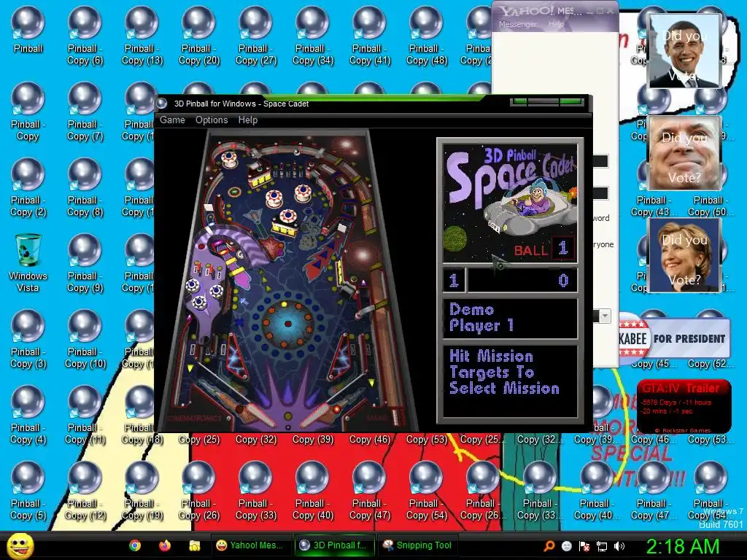
Task: Select the Pinball - Copy (4) icon
Action: [x=28, y=416]
